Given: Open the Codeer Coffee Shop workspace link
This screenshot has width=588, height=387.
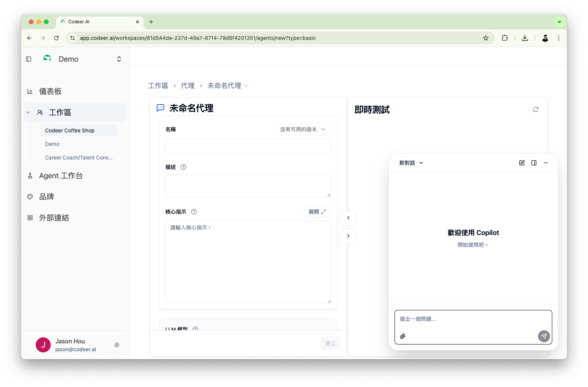Looking at the screenshot, I should coord(70,130).
